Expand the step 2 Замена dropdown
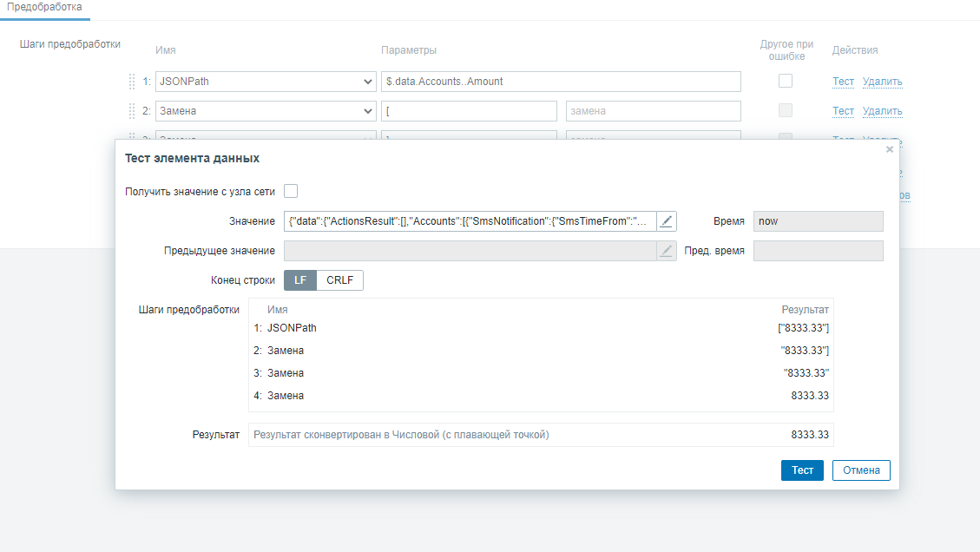 (x=266, y=111)
